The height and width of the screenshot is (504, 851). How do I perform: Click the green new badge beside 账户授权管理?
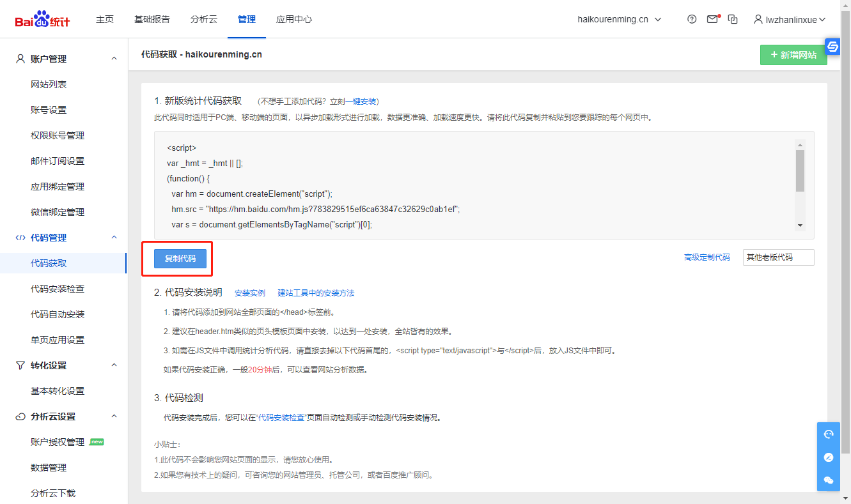[97, 441]
